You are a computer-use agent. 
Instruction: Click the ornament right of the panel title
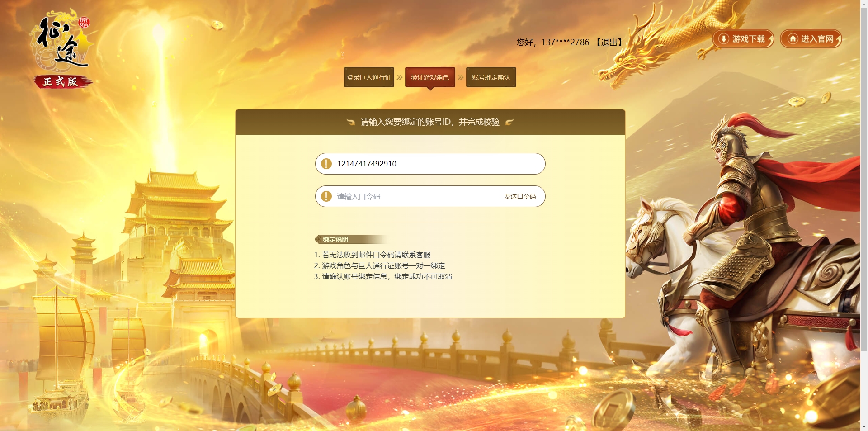pos(509,122)
